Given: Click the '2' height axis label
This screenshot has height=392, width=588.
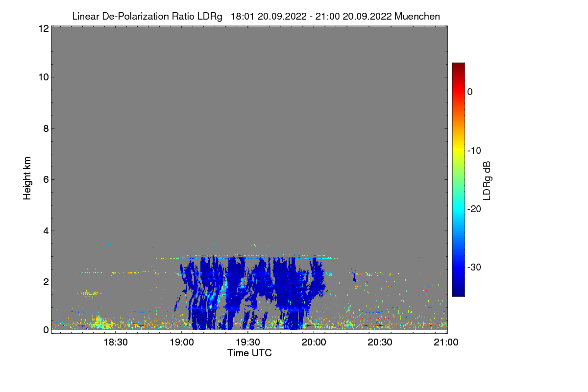Looking at the screenshot, I should pos(45,282).
